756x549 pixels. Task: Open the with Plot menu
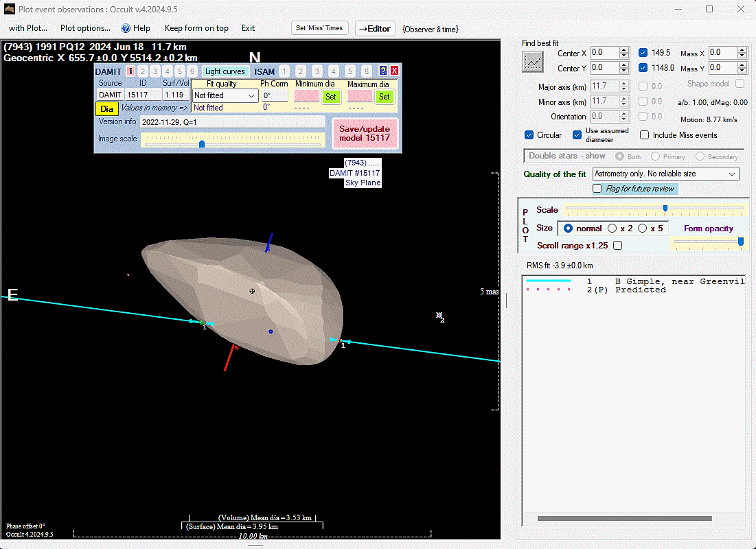(x=28, y=28)
